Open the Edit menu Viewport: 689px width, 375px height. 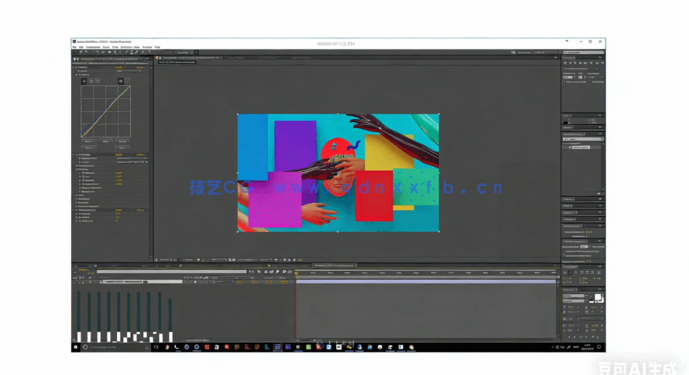click(81, 47)
